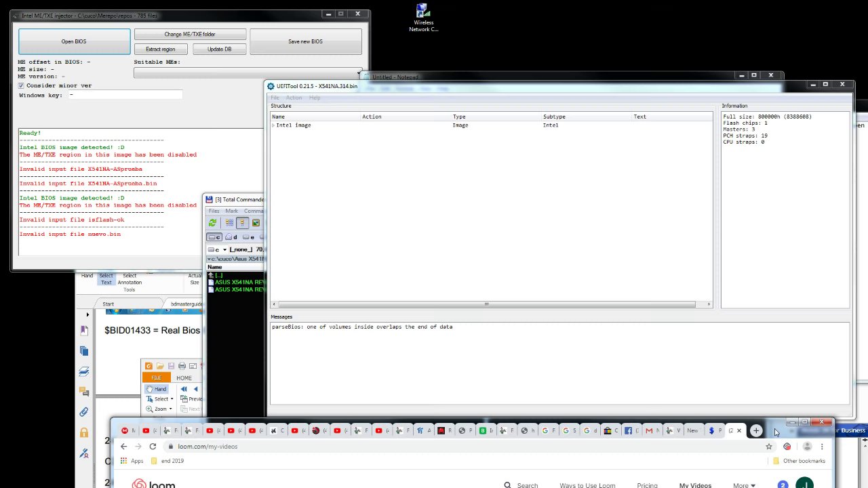The height and width of the screenshot is (488, 868).
Task: Click the Save new BIOS button
Action: coord(305,41)
